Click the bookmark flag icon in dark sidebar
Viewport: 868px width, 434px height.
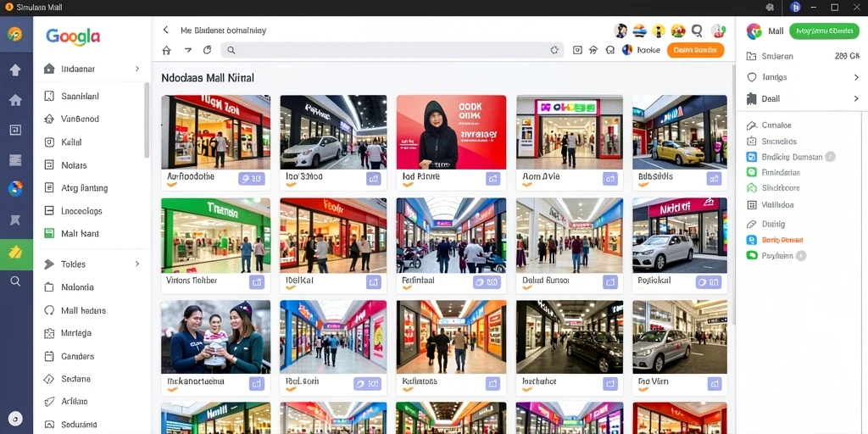[x=15, y=220]
